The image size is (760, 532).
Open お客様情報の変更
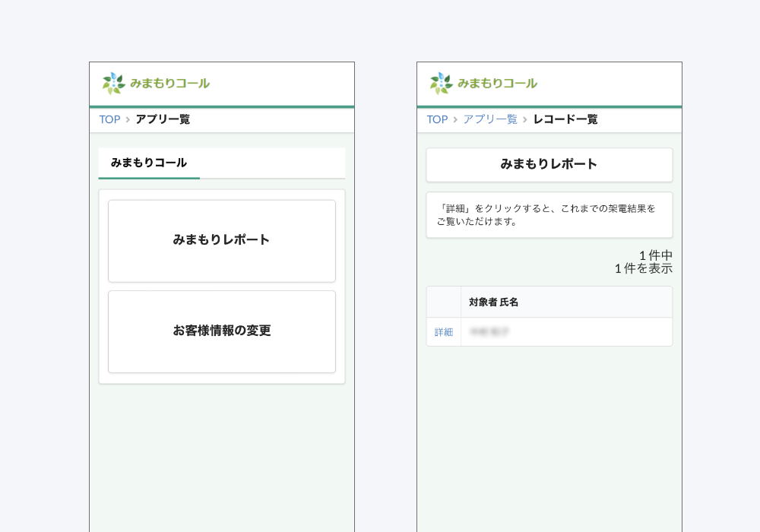[x=221, y=331]
